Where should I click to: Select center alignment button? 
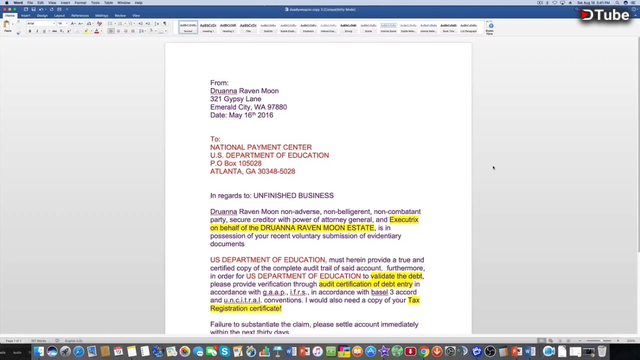pos(118,31)
